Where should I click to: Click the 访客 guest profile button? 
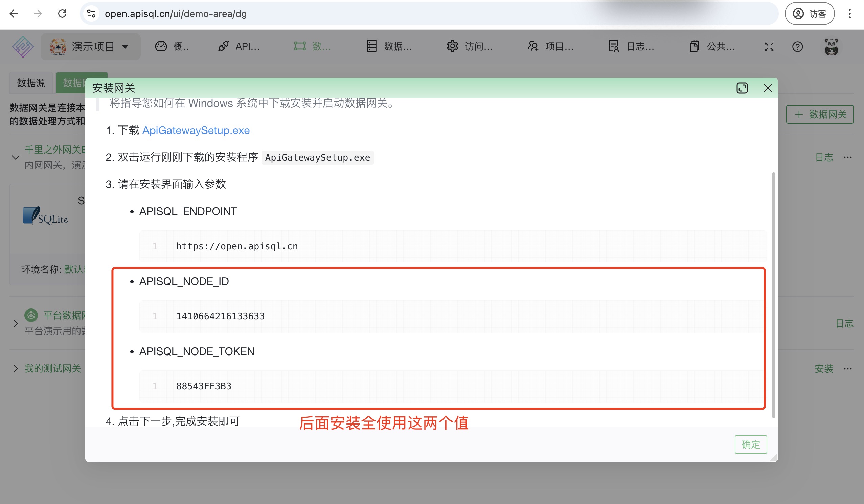(809, 14)
